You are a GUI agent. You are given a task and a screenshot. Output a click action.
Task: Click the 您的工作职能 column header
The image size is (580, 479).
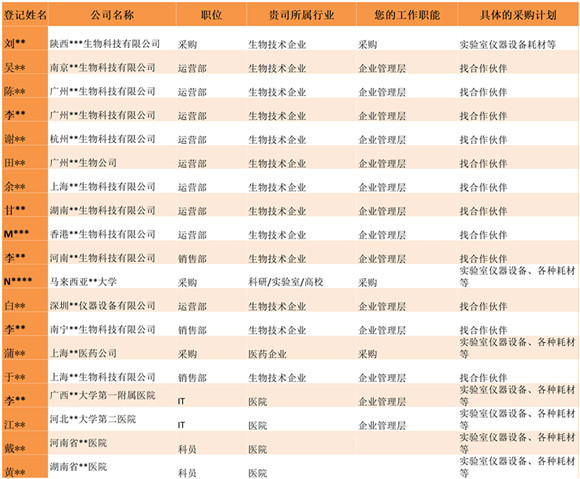(407, 14)
